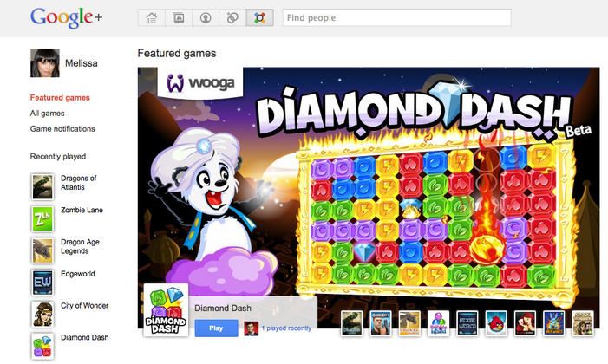Launch Zombie Lane from recently played icons
The width and height of the screenshot is (608, 364).
coord(42,218)
